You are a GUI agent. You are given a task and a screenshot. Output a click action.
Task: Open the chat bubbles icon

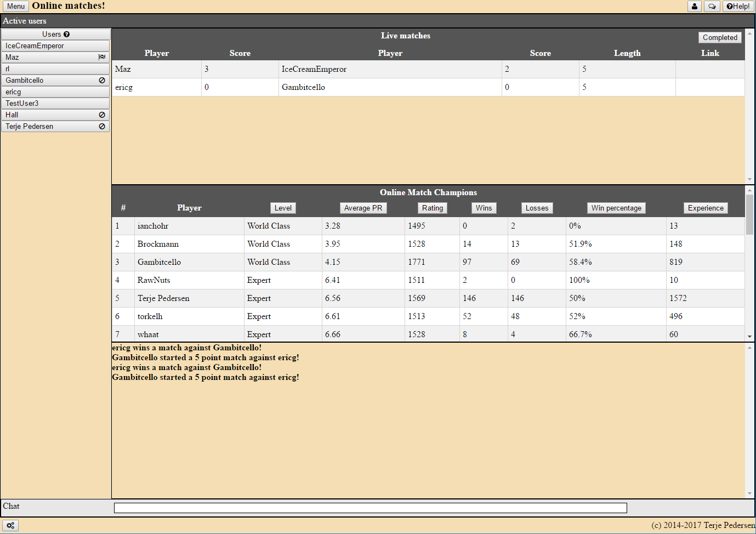pos(712,7)
